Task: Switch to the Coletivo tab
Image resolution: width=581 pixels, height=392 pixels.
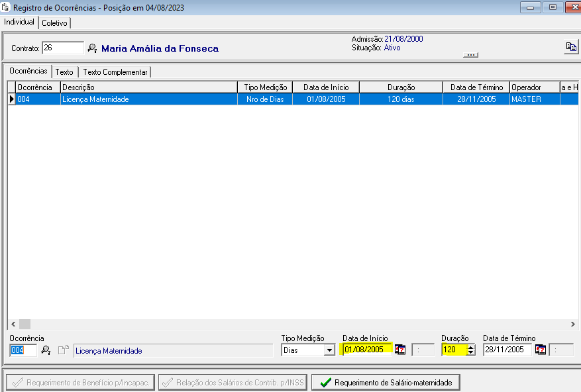Action: pos(54,23)
